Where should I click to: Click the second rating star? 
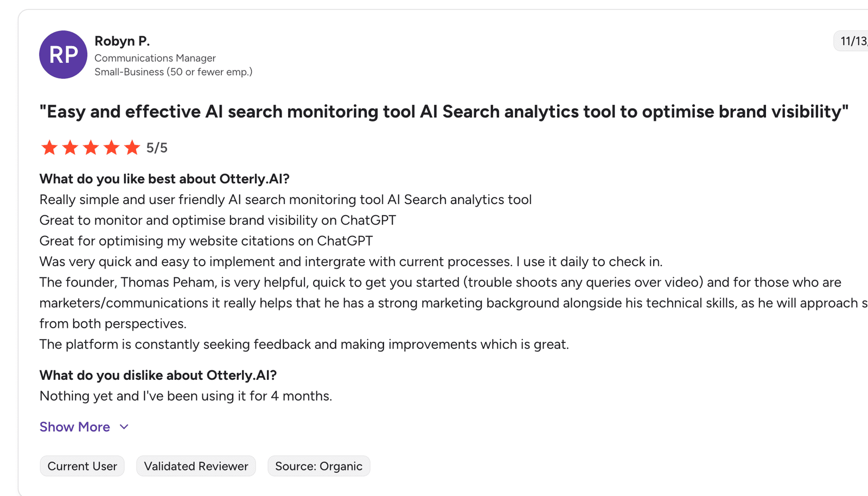70,148
